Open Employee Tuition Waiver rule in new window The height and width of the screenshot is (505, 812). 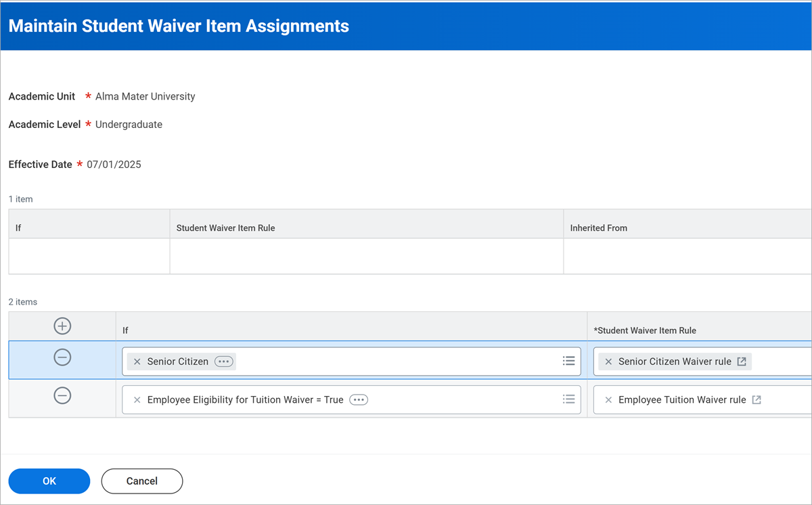[757, 400]
